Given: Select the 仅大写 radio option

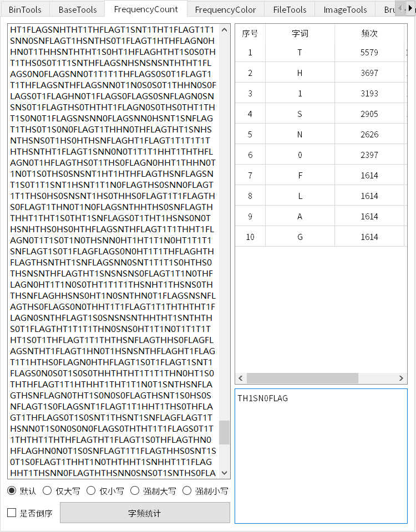Looking at the screenshot, I should tap(62, 490).
